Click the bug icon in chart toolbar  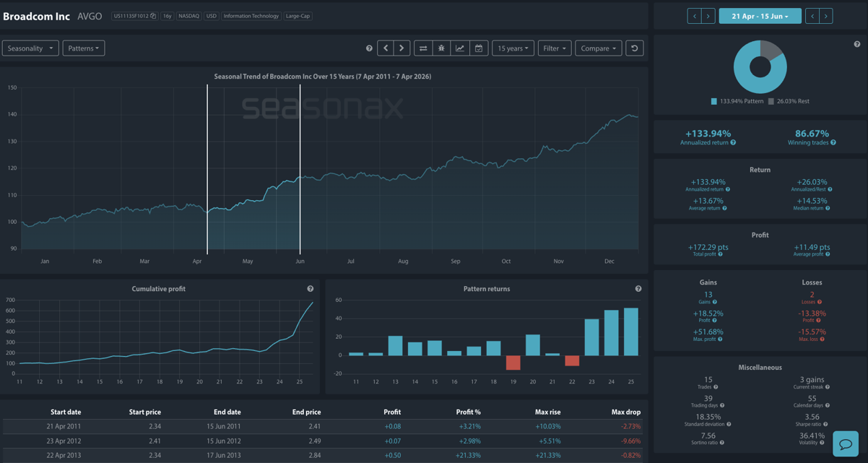(441, 48)
